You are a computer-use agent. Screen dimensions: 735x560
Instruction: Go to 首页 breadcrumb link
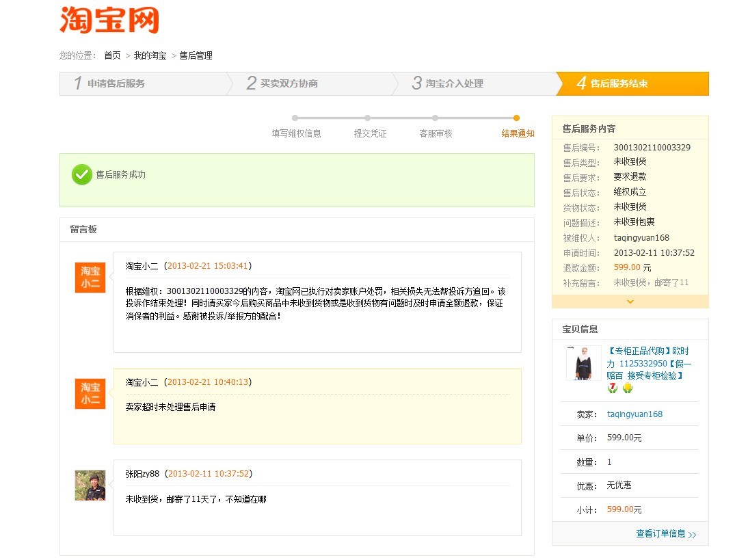tap(112, 55)
